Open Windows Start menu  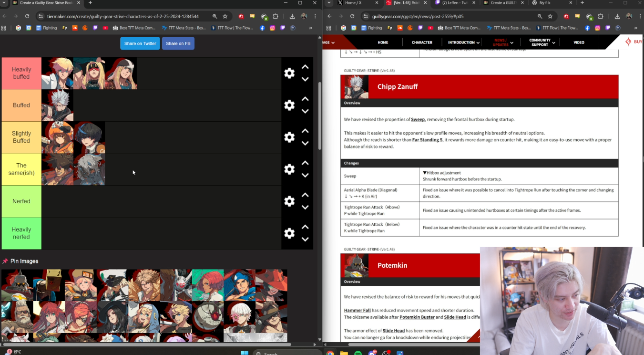click(x=245, y=353)
